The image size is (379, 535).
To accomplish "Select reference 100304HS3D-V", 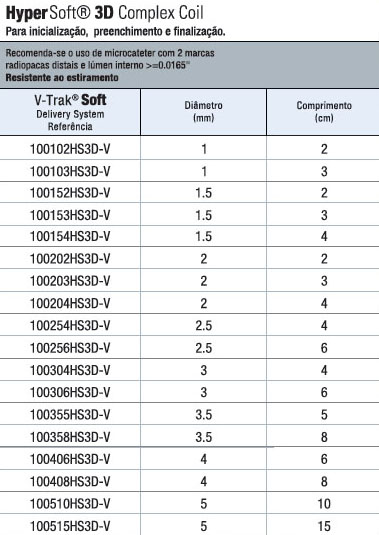I will [x=70, y=370].
